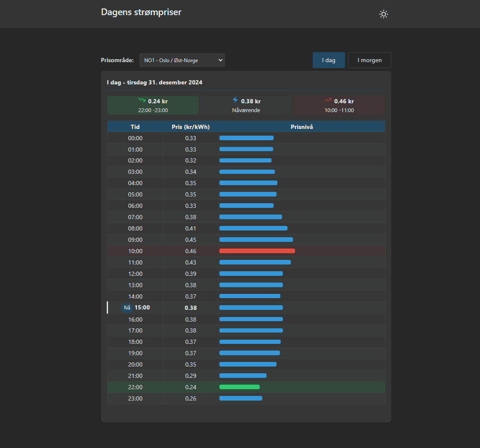
Task: Click the 0.43 price at 11:00
Action: coord(191,262)
